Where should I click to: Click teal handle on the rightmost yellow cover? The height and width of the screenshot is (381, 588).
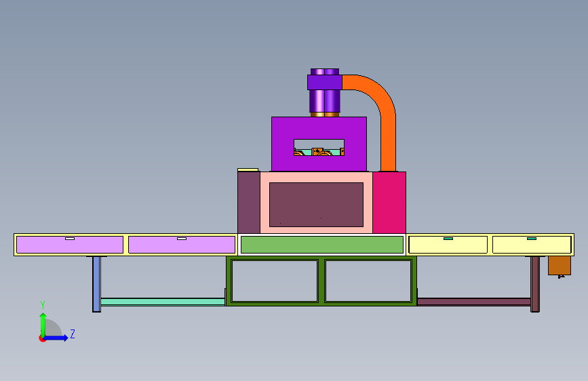(532, 239)
